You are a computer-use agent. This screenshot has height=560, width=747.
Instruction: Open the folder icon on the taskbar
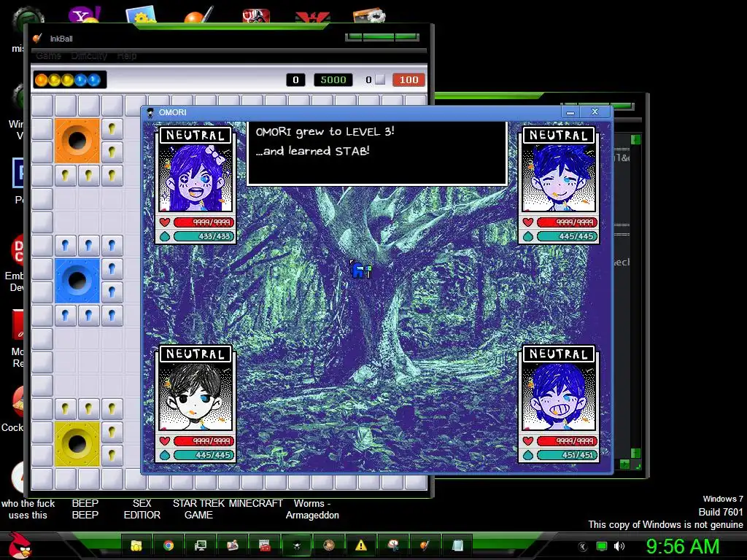coord(136,545)
